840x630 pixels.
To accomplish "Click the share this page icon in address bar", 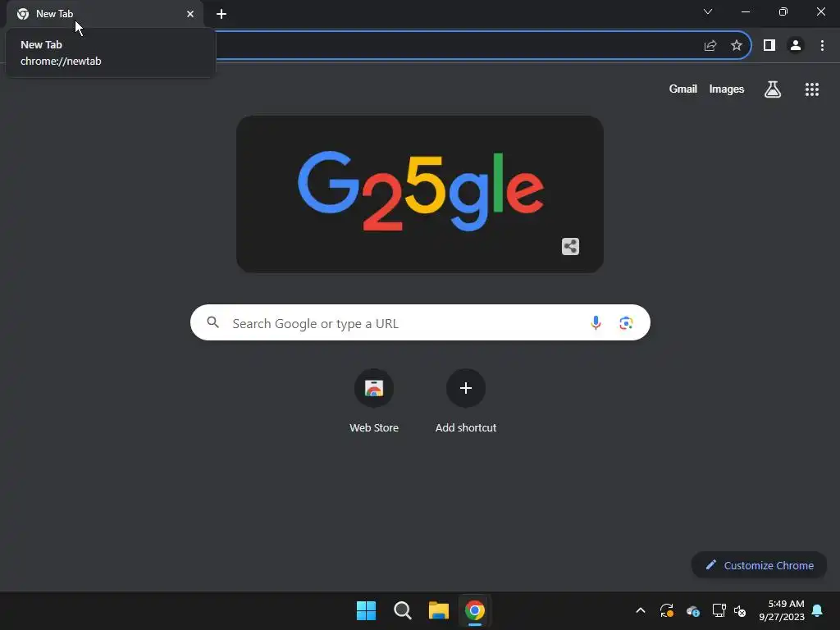I will pyautogui.click(x=710, y=46).
